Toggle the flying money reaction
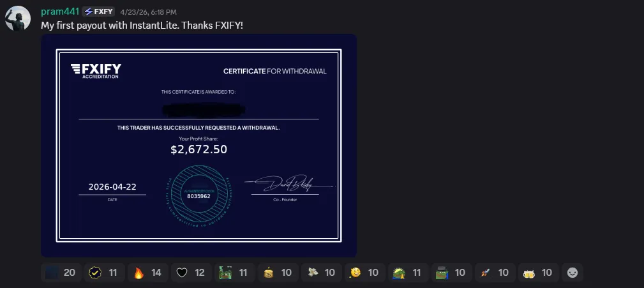 (322, 273)
